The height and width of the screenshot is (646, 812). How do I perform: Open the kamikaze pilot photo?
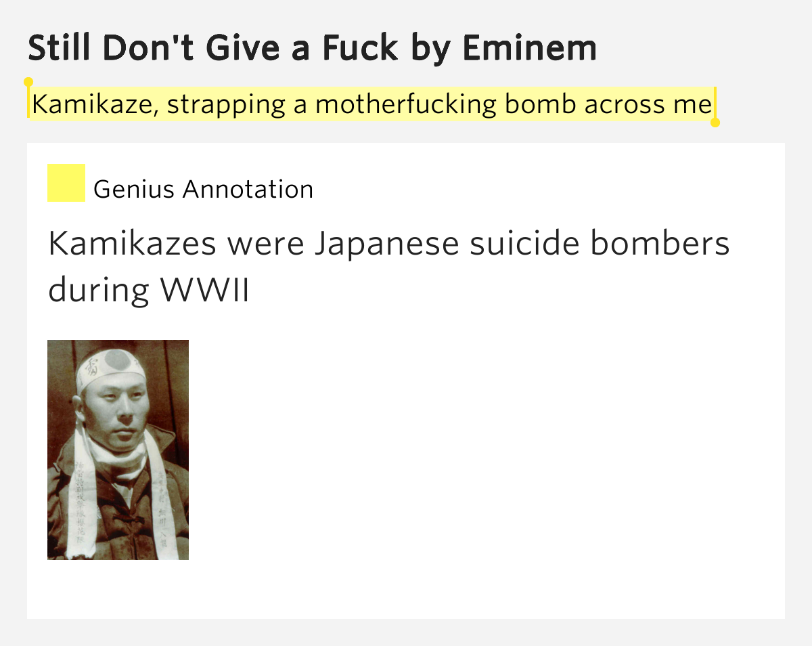click(x=118, y=450)
